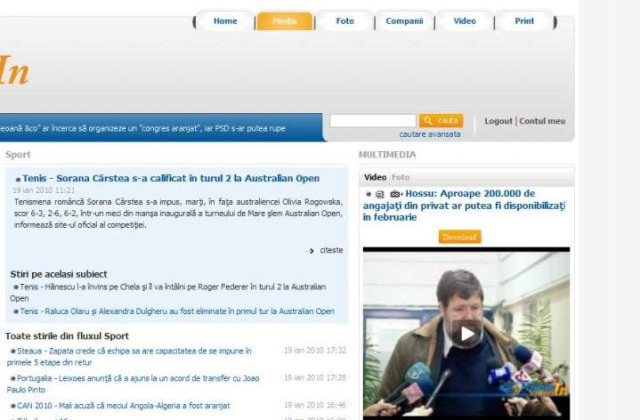Open 'Contul meu' account link
The width and height of the screenshot is (640, 420).
[542, 121]
